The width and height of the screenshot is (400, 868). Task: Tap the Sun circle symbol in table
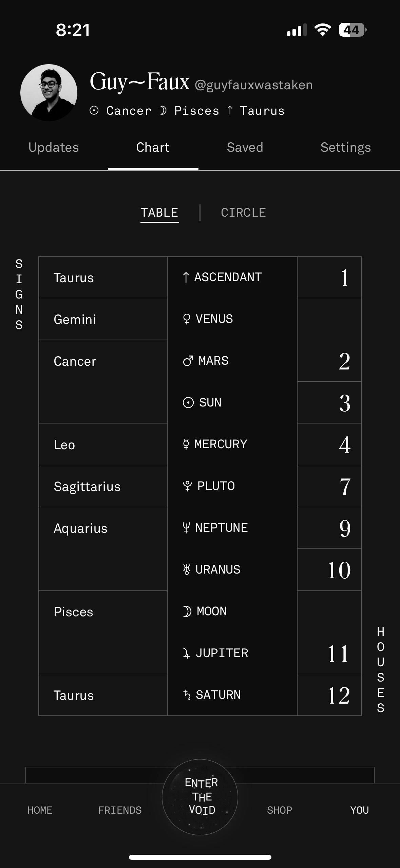click(x=188, y=403)
